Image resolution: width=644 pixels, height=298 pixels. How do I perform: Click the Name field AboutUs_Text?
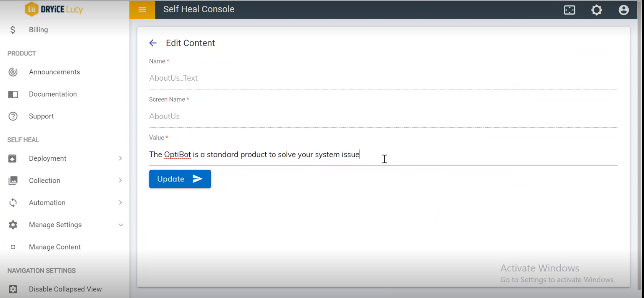click(x=383, y=78)
